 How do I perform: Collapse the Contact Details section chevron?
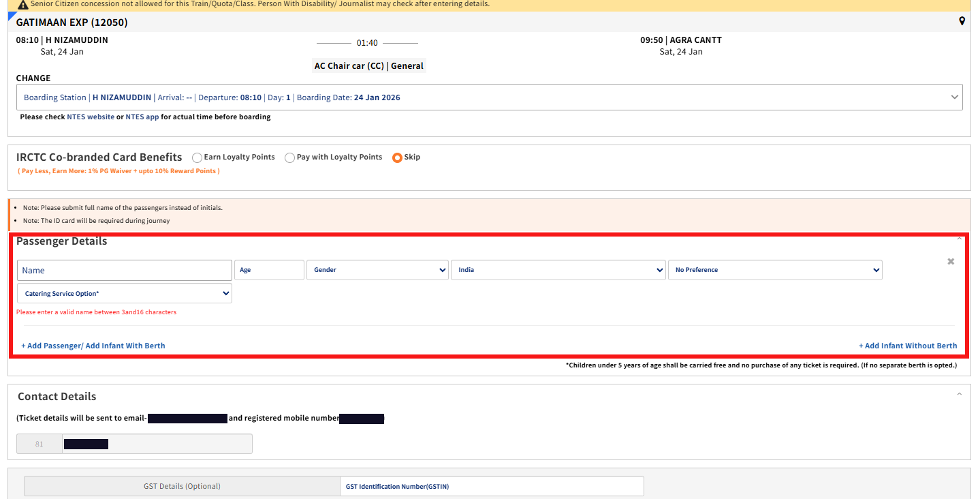(960, 394)
